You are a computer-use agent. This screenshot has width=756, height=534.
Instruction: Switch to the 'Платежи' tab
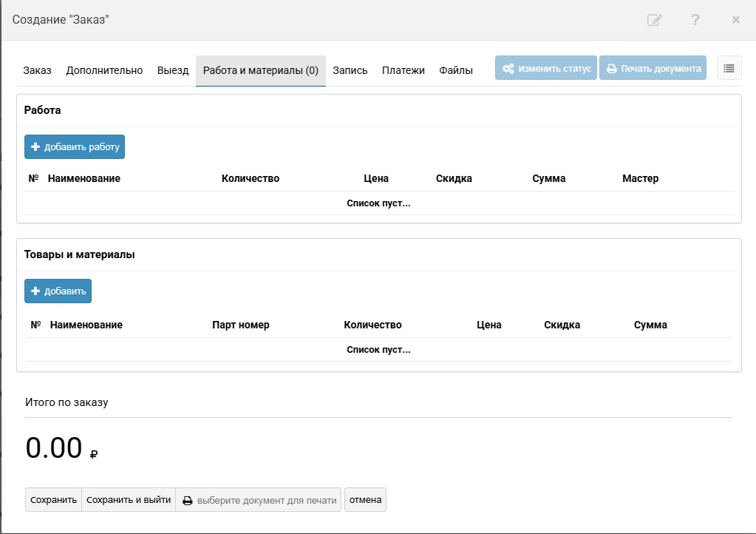pos(403,71)
